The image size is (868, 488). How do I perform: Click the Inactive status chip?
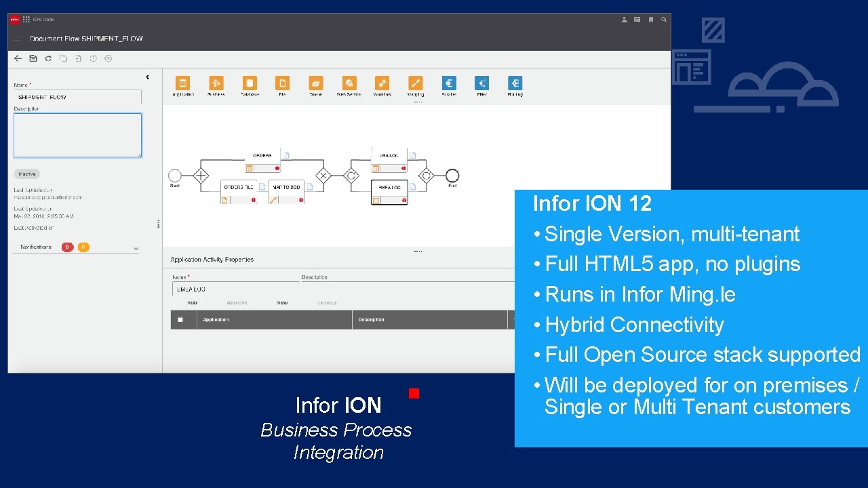point(26,174)
